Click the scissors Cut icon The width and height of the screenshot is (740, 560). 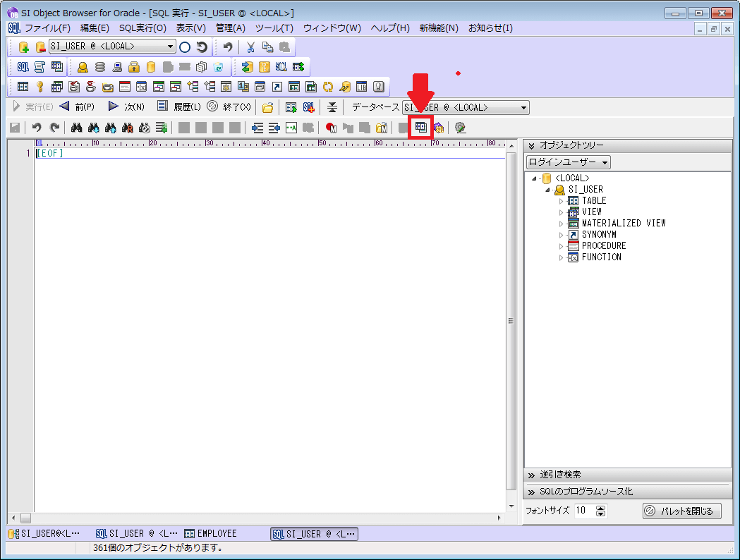click(250, 47)
